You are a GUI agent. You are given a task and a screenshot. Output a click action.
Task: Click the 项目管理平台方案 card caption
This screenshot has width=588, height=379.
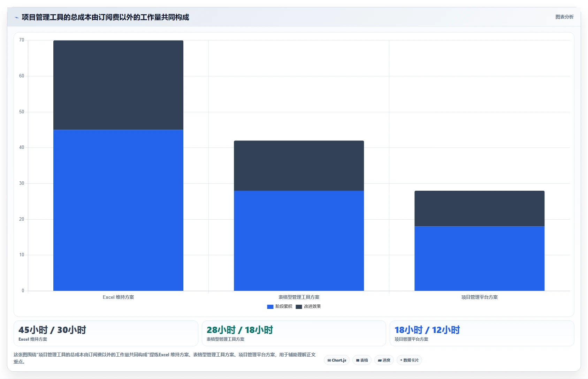tap(411, 339)
